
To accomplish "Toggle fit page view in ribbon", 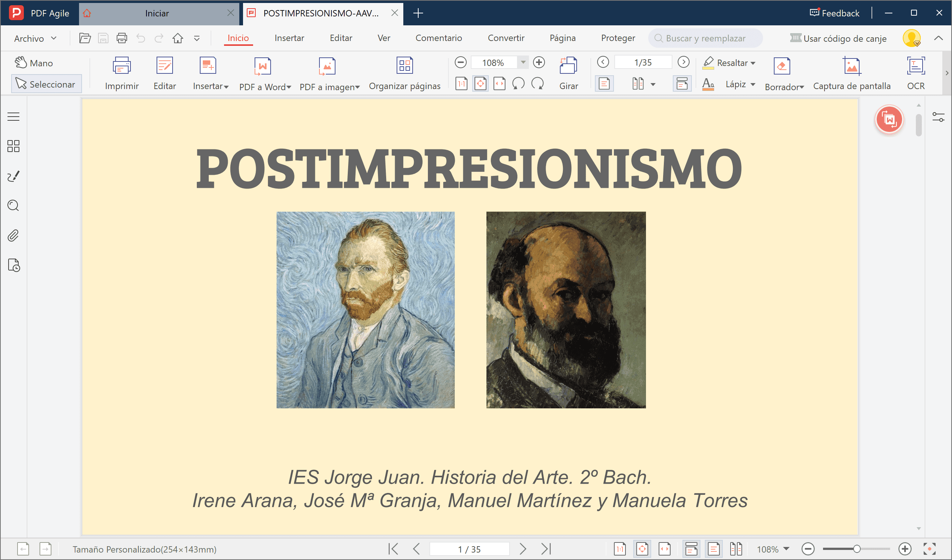I will [x=480, y=83].
